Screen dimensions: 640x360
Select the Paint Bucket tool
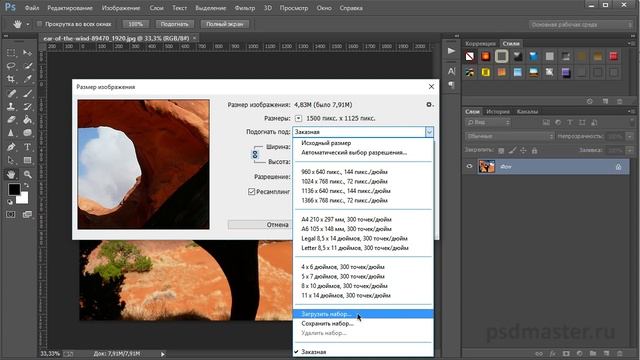[27, 120]
